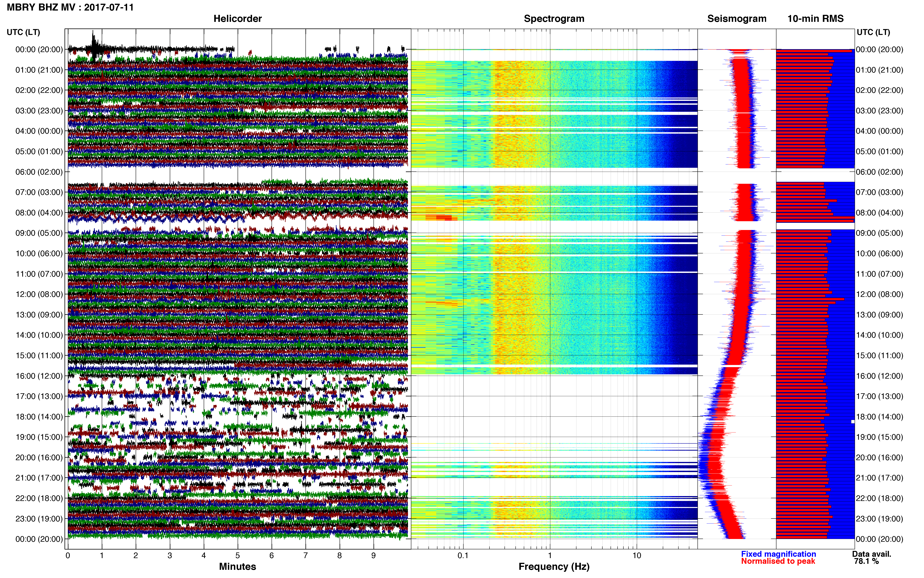Click left-axis time label "15:00 (11:00)"

(39, 355)
